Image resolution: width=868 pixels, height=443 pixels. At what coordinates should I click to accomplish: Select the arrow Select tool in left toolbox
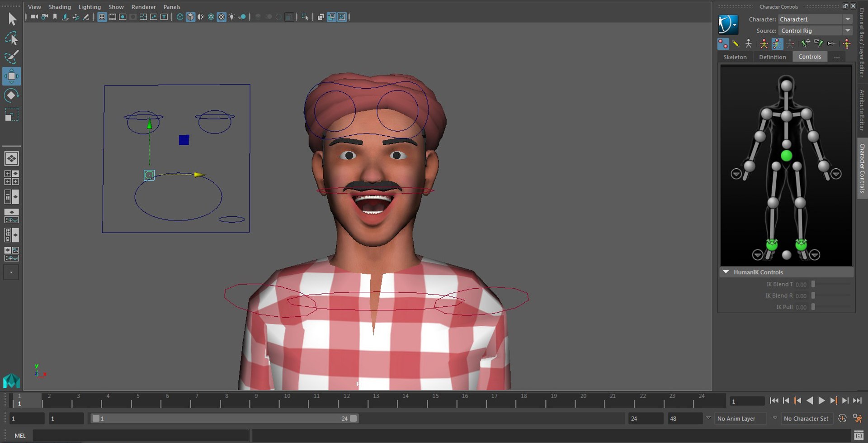coord(12,19)
